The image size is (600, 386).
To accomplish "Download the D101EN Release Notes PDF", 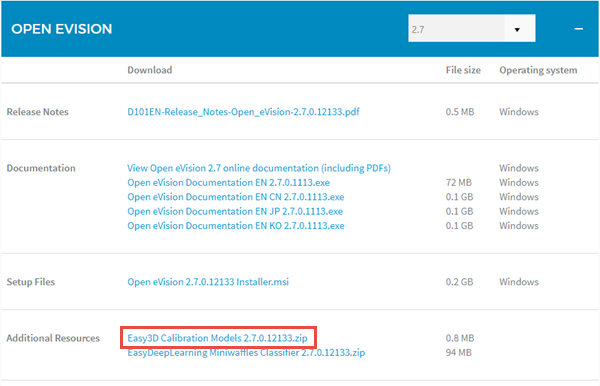I will point(243,112).
